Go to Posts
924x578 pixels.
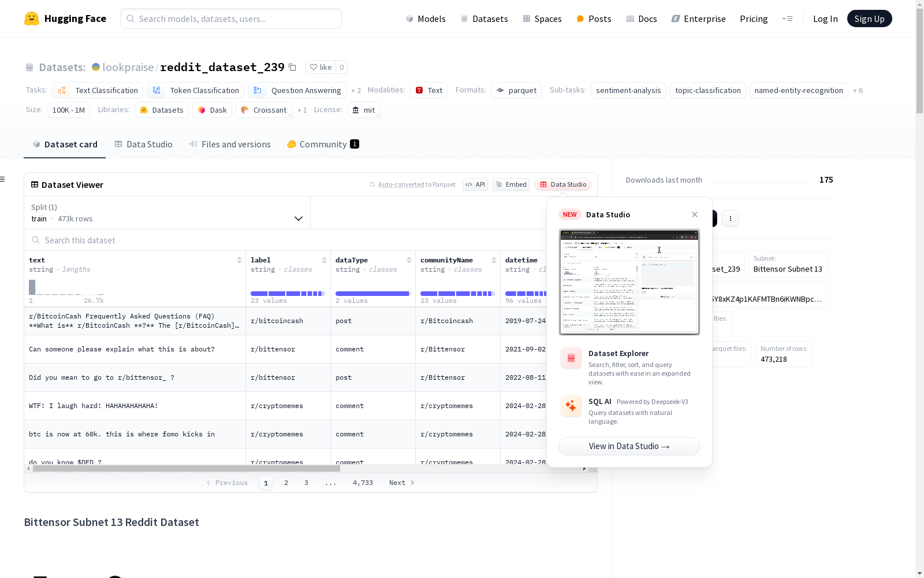click(x=594, y=18)
